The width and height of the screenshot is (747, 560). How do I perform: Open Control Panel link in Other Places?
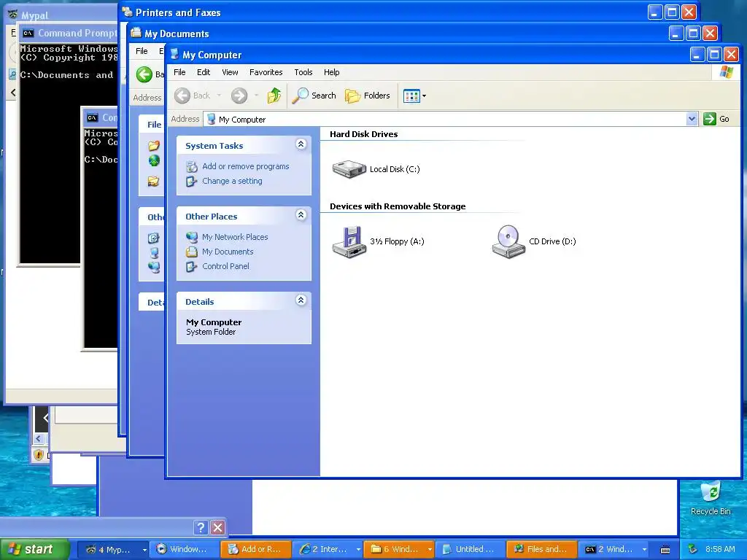[x=225, y=266]
